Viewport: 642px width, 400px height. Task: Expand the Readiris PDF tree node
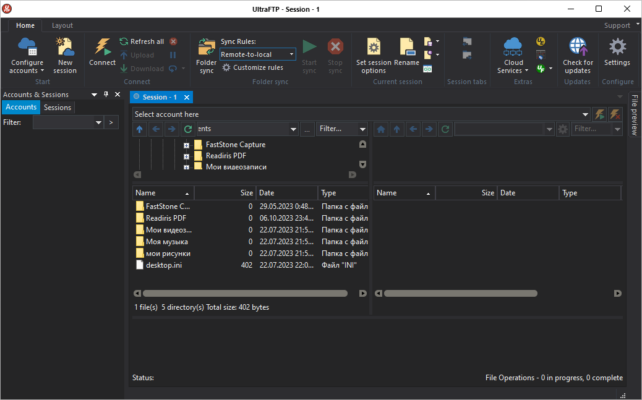[x=186, y=156]
